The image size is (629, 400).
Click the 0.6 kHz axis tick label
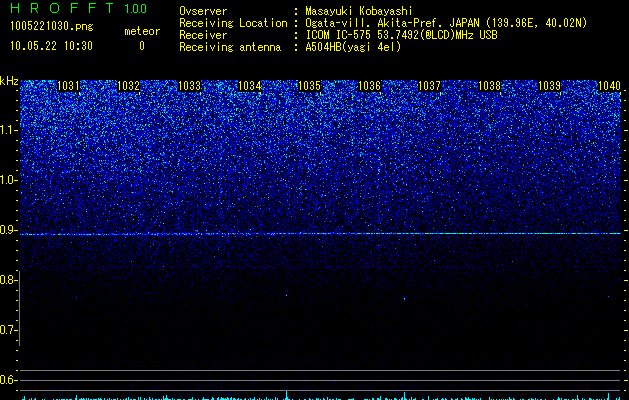coord(8,380)
